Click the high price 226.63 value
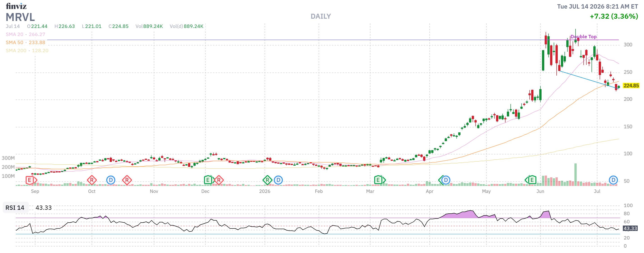 [67, 26]
